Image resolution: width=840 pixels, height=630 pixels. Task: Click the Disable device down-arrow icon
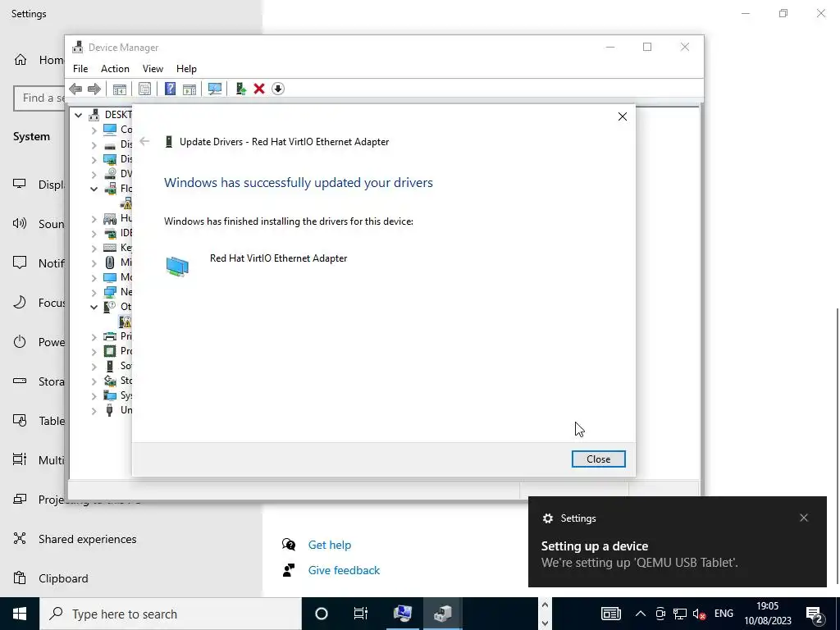(277, 89)
